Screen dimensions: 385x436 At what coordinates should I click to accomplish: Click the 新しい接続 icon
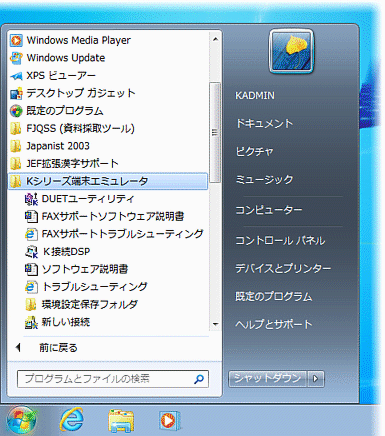point(31,322)
